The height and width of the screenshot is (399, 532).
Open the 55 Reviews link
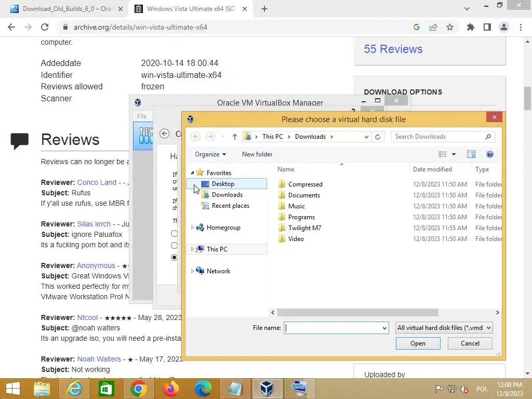tap(393, 49)
